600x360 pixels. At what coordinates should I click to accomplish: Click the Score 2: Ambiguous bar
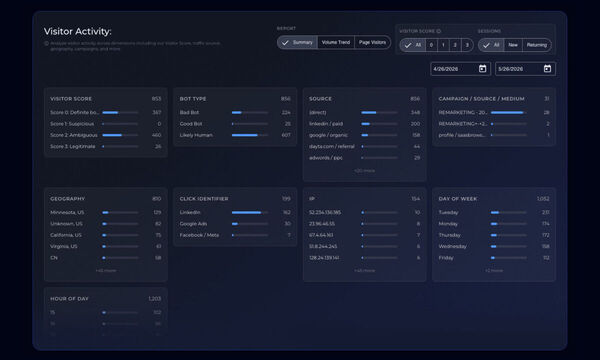point(120,135)
